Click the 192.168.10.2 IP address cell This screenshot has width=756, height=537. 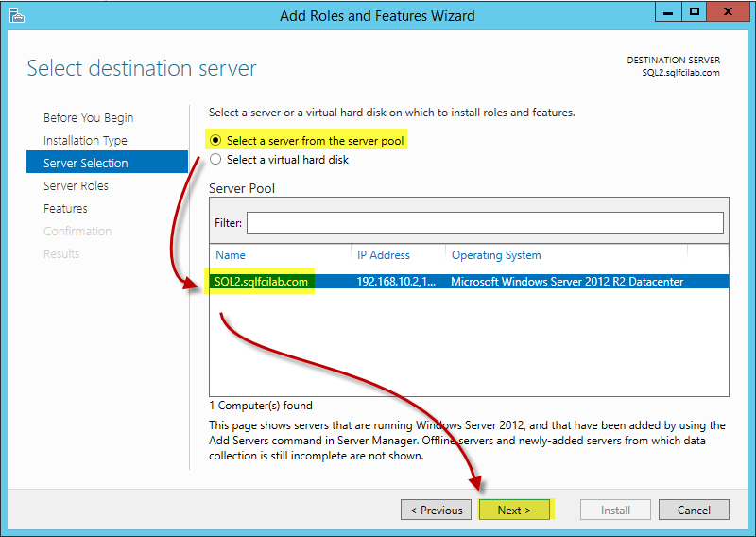click(x=396, y=282)
